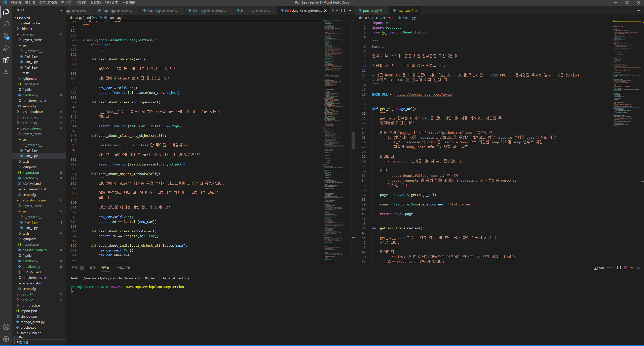Click the Accounts icon in activity bar
The height and width of the screenshot is (346, 644).
click(x=6, y=327)
